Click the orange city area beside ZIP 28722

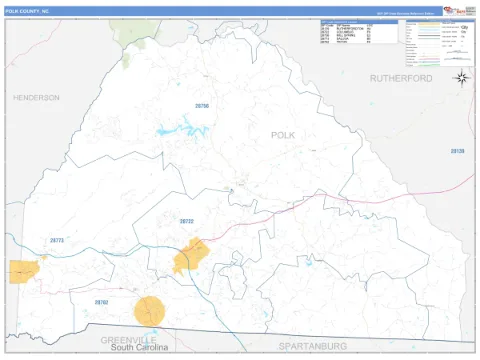(191, 256)
